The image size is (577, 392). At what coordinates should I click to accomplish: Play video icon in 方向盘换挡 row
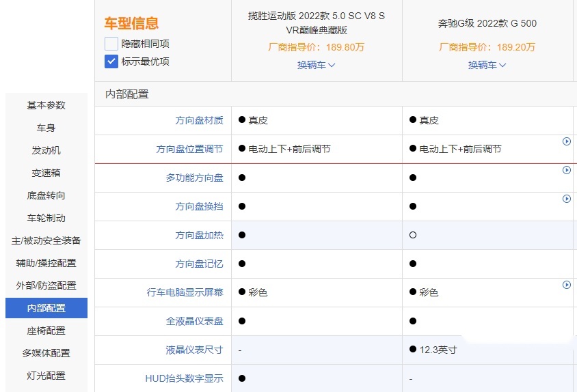pos(567,199)
